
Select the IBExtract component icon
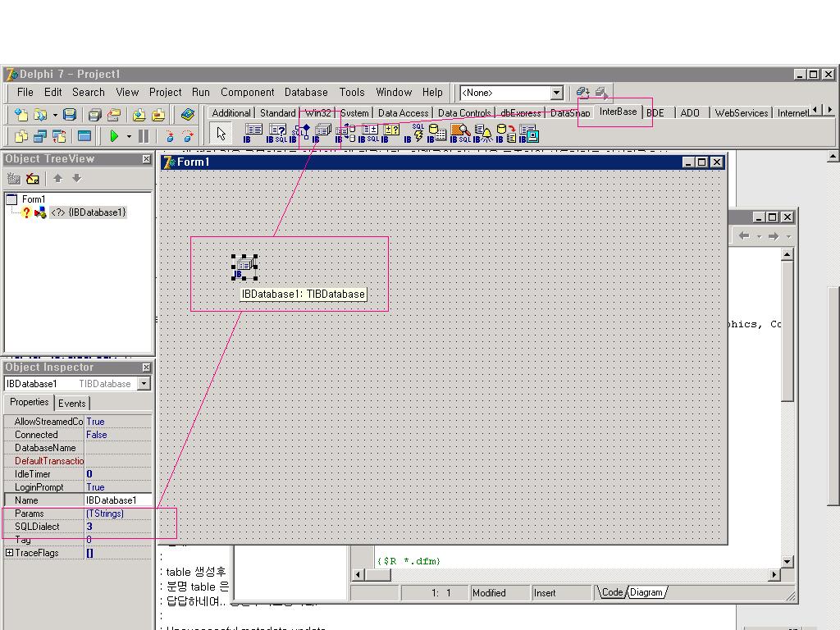point(506,134)
